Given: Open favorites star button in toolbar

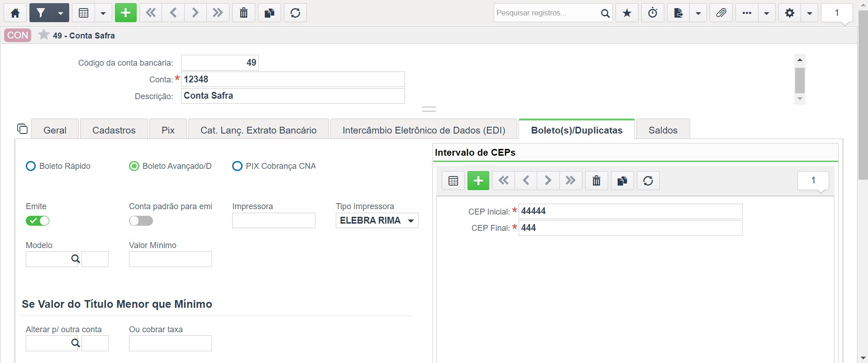Looking at the screenshot, I should [x=627, y=13].
